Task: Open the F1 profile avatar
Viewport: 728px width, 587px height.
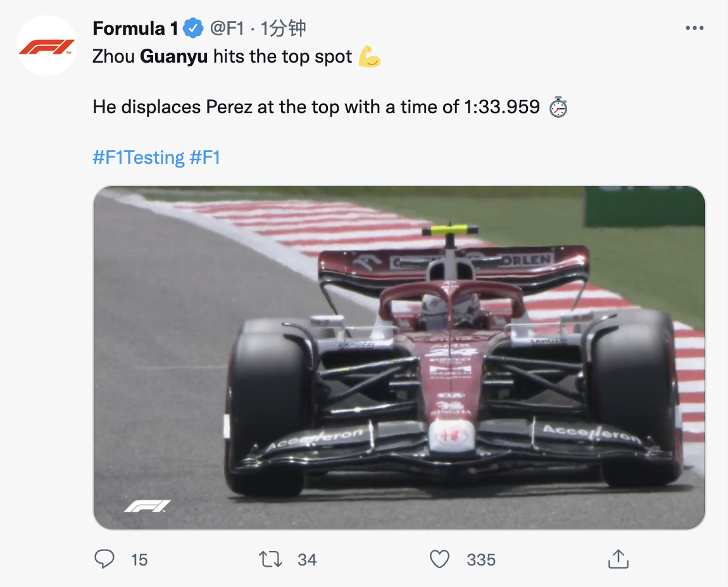Action: 46,46
